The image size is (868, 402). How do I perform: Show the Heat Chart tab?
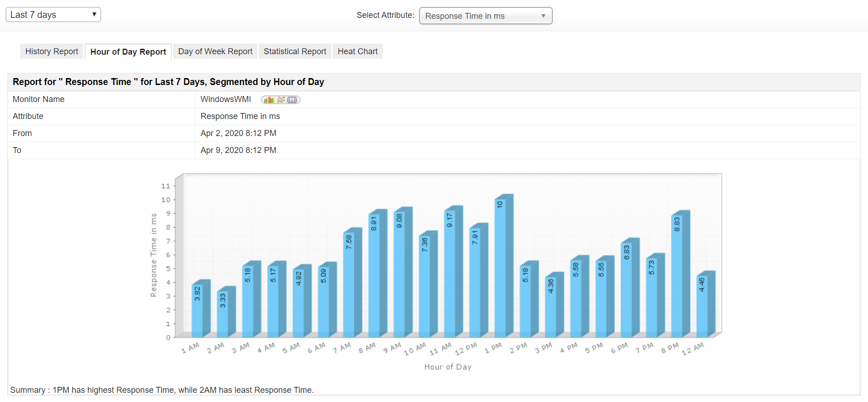tap(357, 51)
